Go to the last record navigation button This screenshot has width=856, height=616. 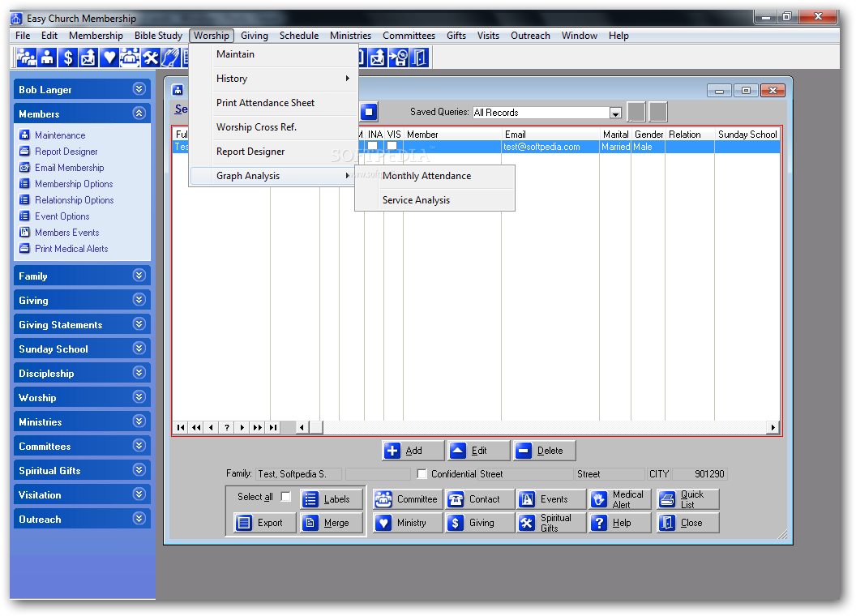[x=273, y=428]
